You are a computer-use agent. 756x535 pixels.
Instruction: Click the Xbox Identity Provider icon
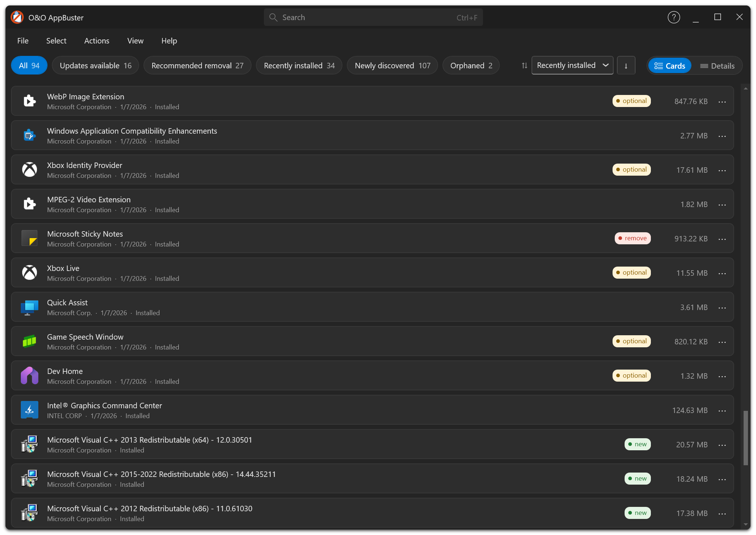pyautogui.click(x=30, y=169)
